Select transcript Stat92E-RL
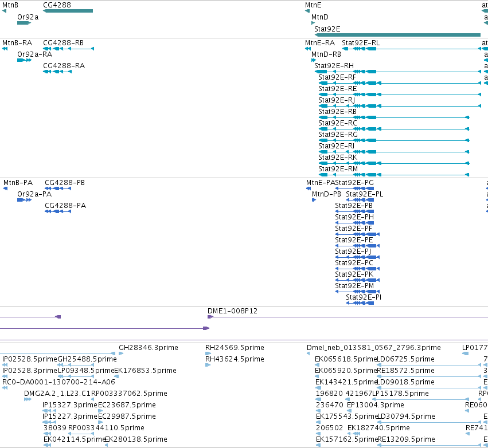 (361, 43)
